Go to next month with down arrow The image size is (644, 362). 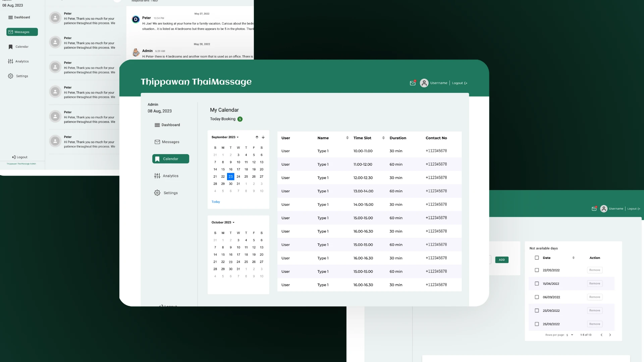[263, 137]
